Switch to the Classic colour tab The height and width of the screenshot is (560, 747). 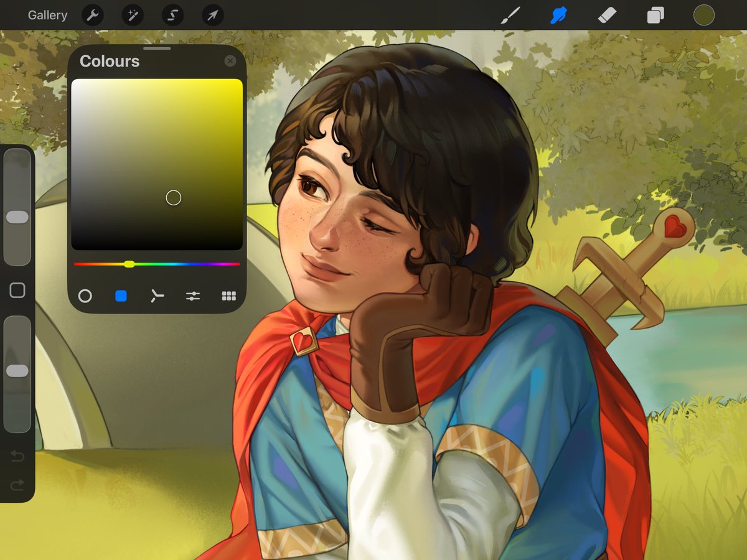(121, 296)
